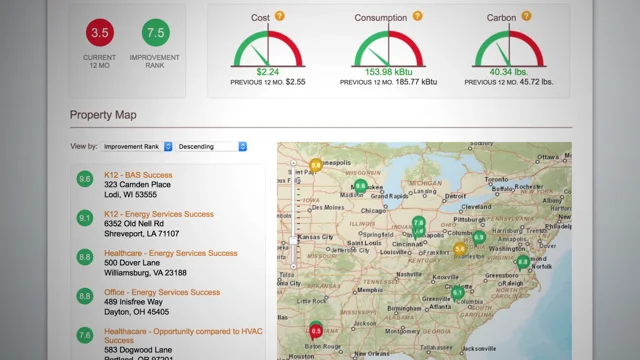Click the previous 45.72 lbs. value
640x360 pixels.
click(x=537, y=82)
